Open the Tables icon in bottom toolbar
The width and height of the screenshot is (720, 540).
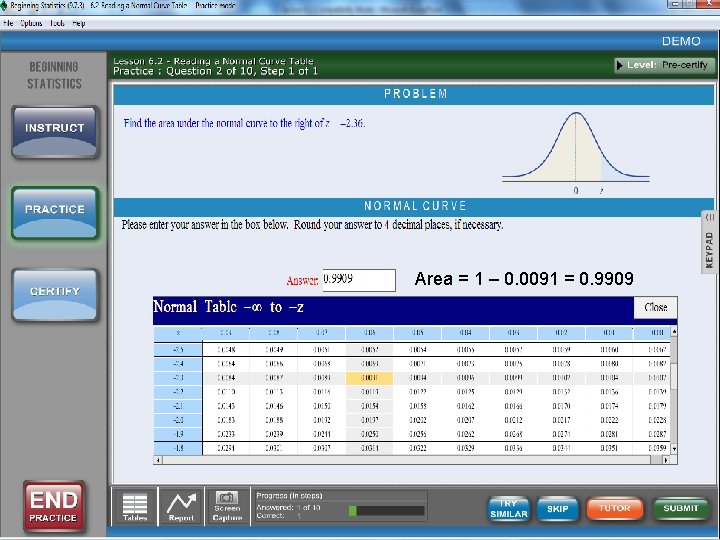click(135, 507)
